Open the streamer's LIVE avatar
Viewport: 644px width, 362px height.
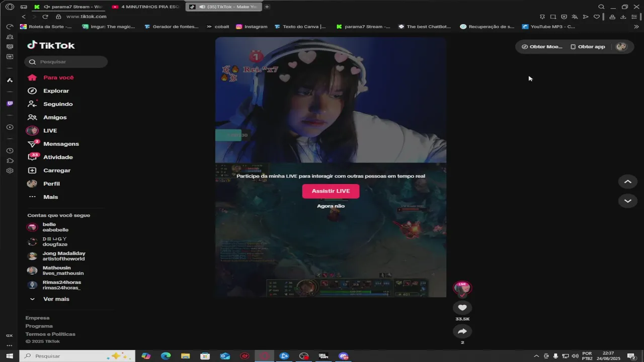click(462, 289)
